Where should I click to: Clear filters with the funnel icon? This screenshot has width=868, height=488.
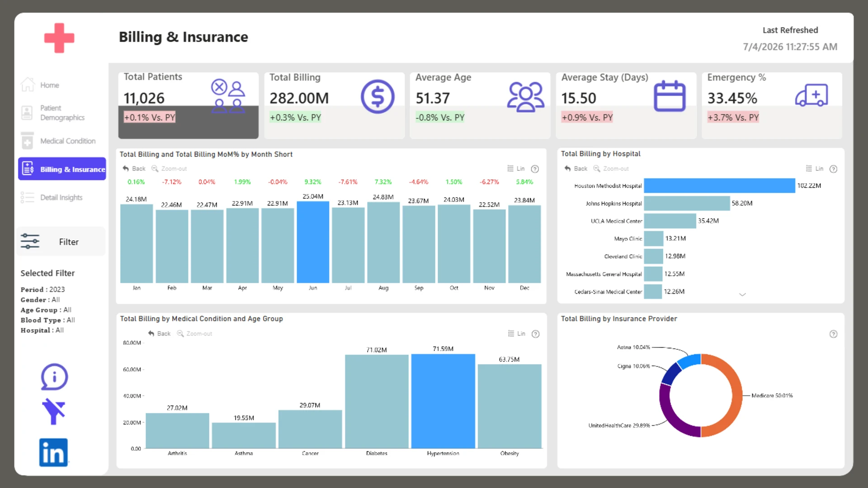pyautogui.click(x=54, y=411)
